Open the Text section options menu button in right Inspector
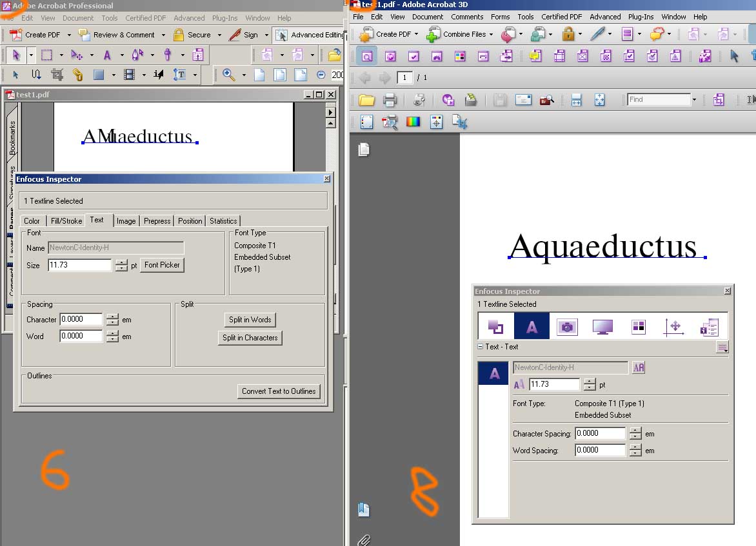Screen dimensions: 756x546 pyautogui.click(x=722, y=347)
